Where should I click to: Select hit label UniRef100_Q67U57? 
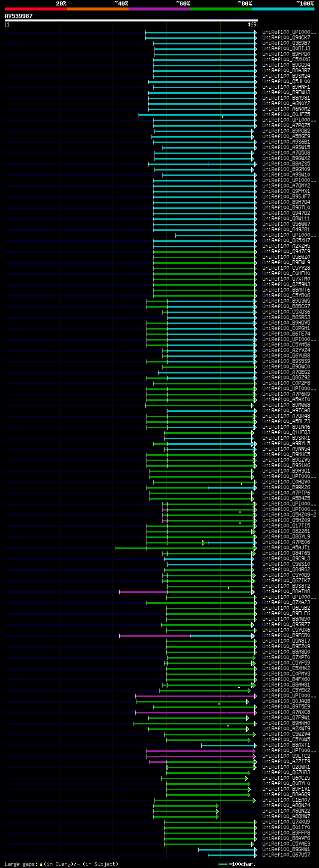[286, 855]
